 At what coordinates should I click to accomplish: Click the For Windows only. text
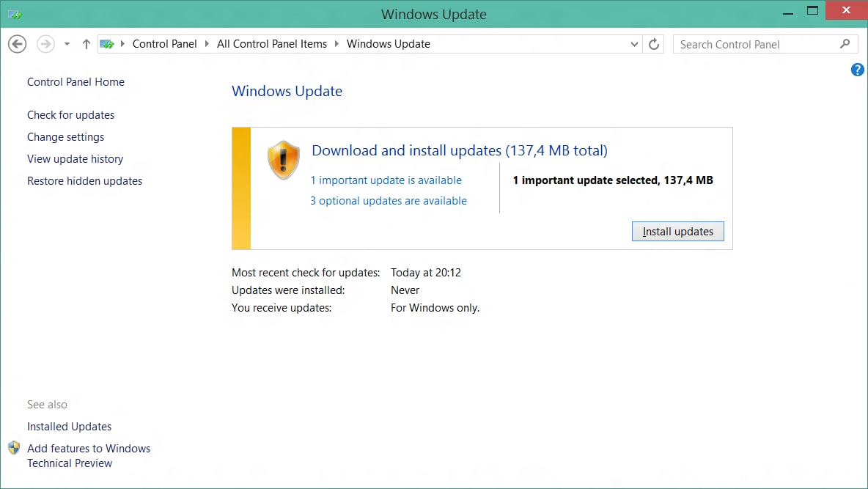click(x=435, y=308)
